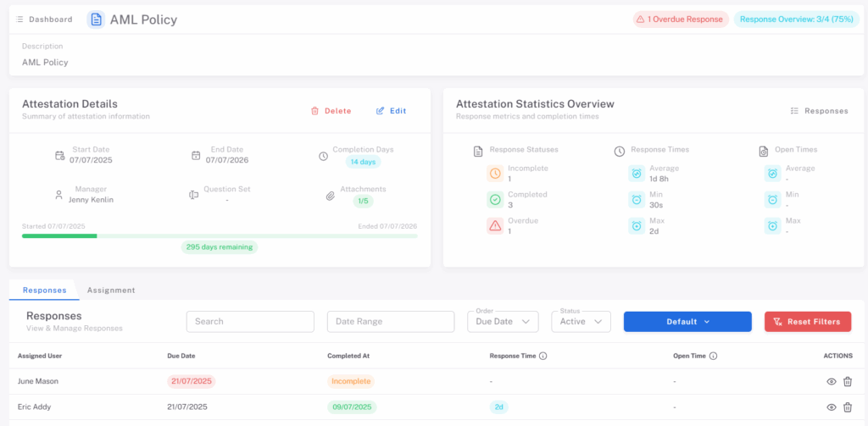Image resolution: width=868 pixels, height=426 pixels.
Task: Click the Ended 07/07/2026 label
Action: 387,226
